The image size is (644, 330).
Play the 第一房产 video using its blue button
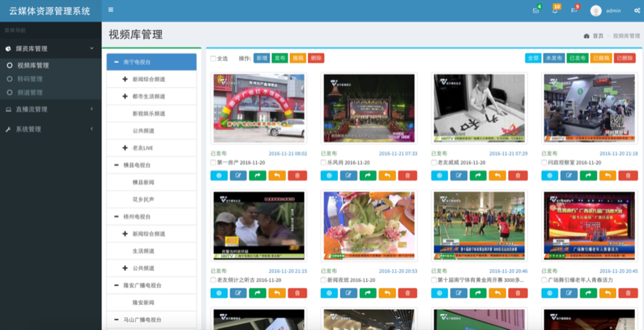(x=219, y=176)
